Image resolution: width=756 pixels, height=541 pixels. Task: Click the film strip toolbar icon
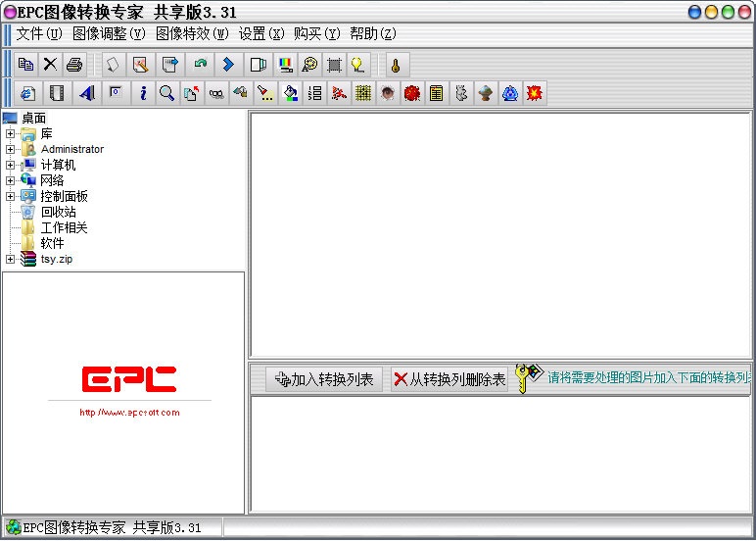click(57, 93)
